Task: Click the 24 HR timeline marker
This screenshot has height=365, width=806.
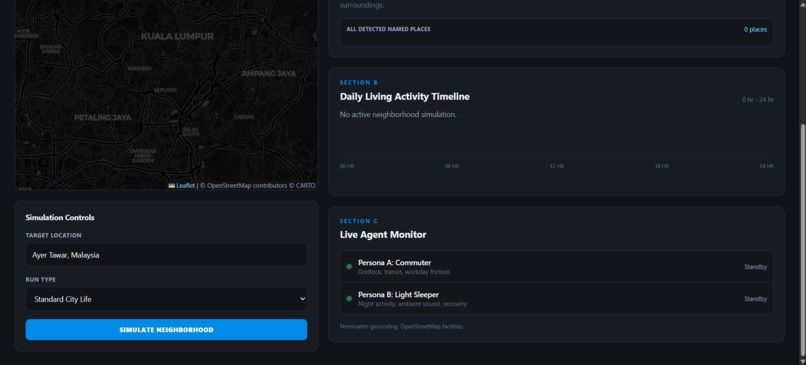Action: tap(766, 166)
